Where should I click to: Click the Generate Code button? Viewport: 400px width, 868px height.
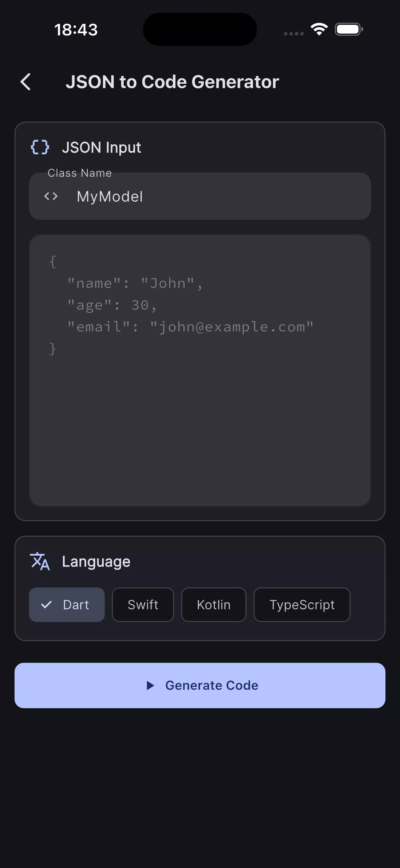click(200, 686)
